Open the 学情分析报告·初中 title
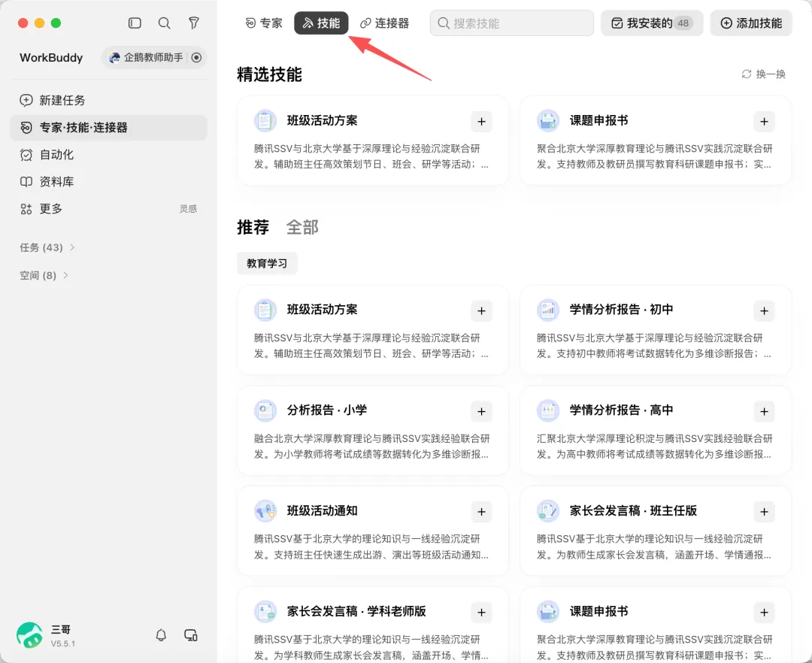 click(x=622, y=310)
